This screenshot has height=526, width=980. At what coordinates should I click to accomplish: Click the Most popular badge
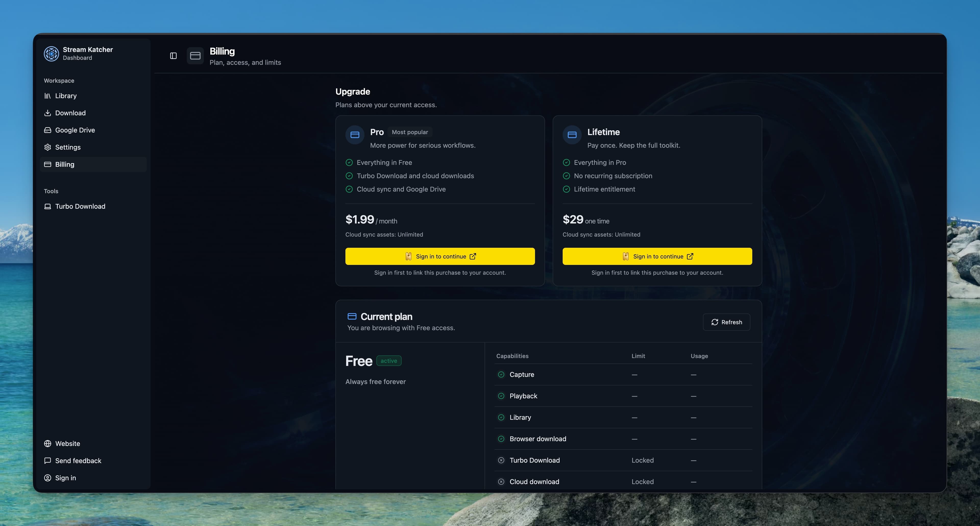pyautogui.click(x=410, y=132)
